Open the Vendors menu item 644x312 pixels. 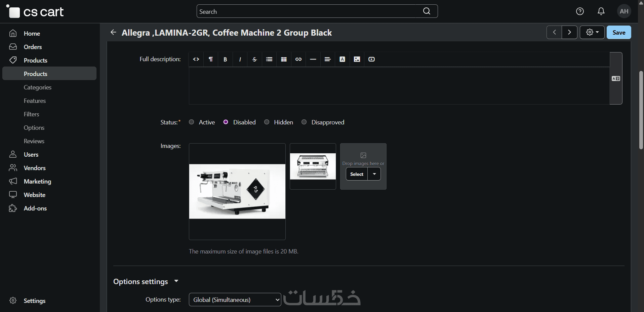pyautogui.click(x=35, y=168)
